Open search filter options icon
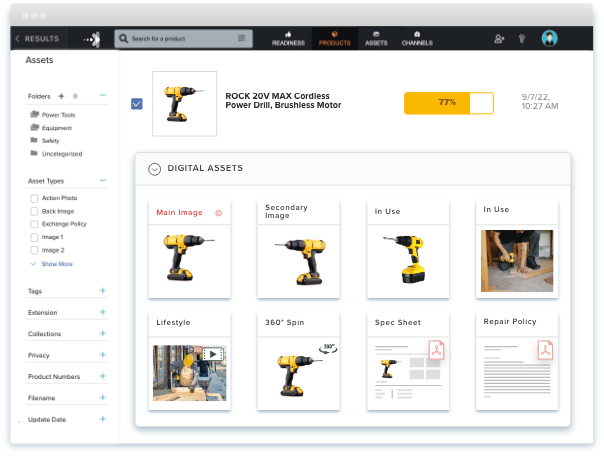Screen dimensions: 604x456 click(242, 38)
